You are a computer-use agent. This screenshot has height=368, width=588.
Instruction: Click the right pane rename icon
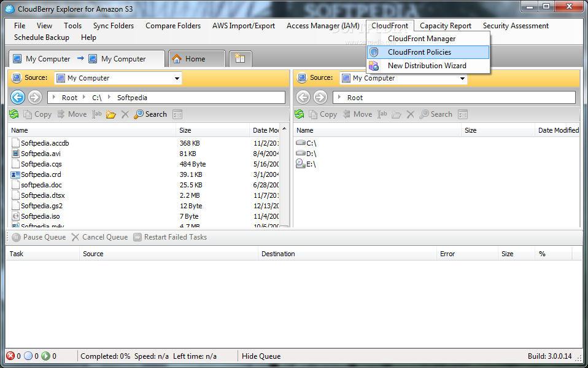(x=382, y=114)
